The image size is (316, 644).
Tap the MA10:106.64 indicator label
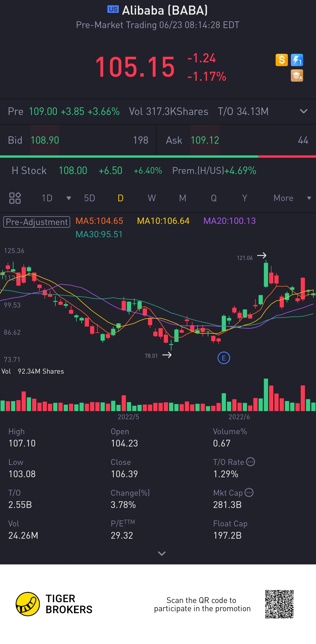point(163,221)
